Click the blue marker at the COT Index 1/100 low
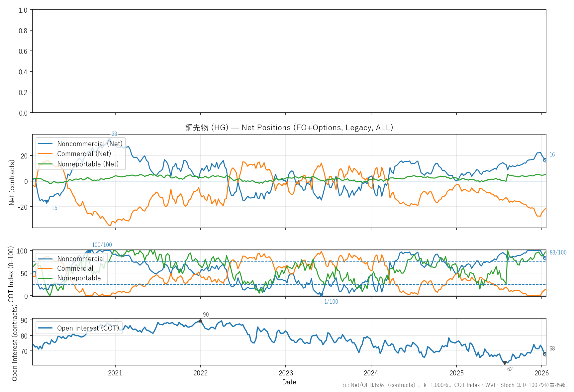The width and height of the screenshot is (574, 392). click(x=321, y=295)
